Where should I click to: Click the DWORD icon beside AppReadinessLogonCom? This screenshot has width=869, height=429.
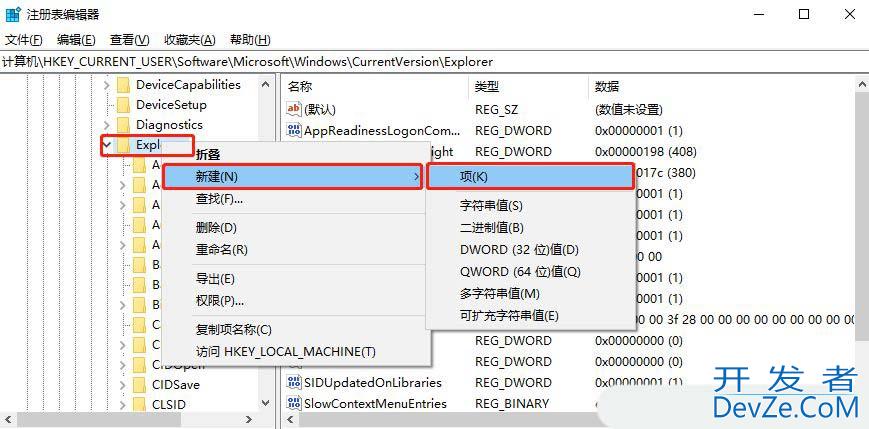tap(293, 130)
